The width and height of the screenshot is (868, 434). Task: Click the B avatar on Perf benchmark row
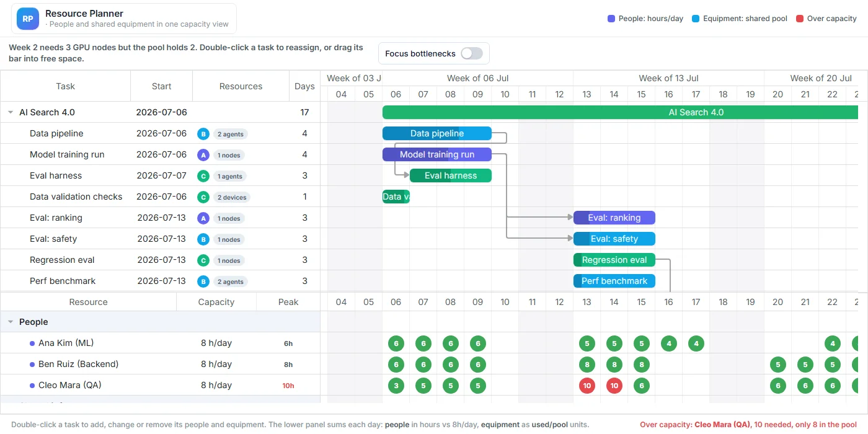pyautogui.click(x=203, y=281)
